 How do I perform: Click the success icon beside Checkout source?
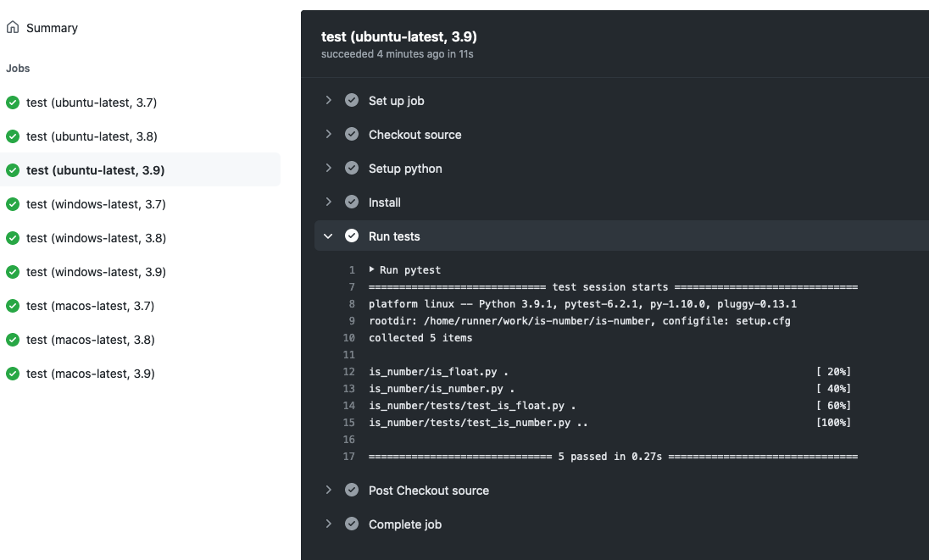click(352, 134)
